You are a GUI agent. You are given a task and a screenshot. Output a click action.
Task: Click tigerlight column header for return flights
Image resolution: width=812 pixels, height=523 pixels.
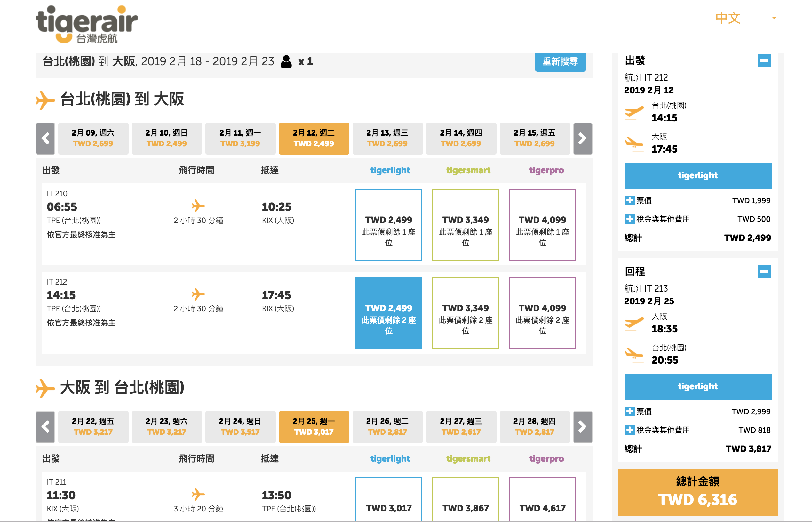tap(390, 458)
